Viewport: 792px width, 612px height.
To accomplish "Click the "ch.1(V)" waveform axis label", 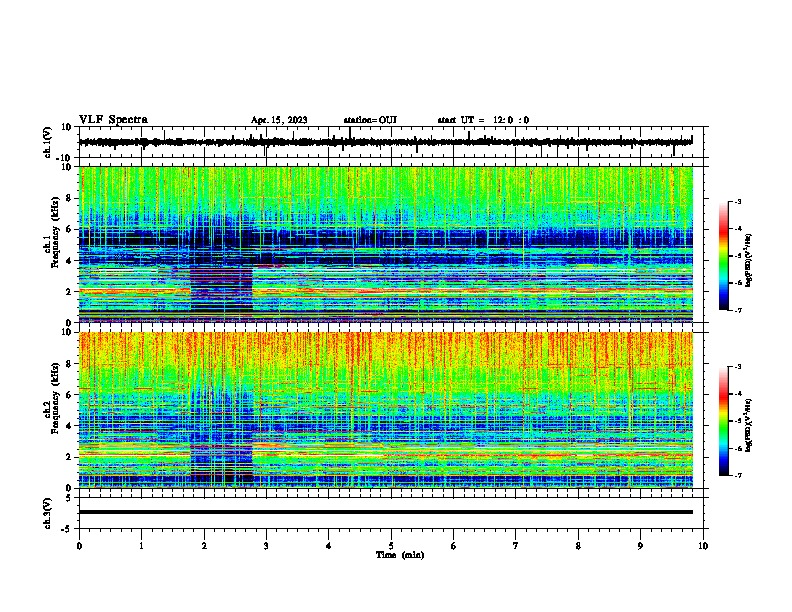I will pos(49,142).
